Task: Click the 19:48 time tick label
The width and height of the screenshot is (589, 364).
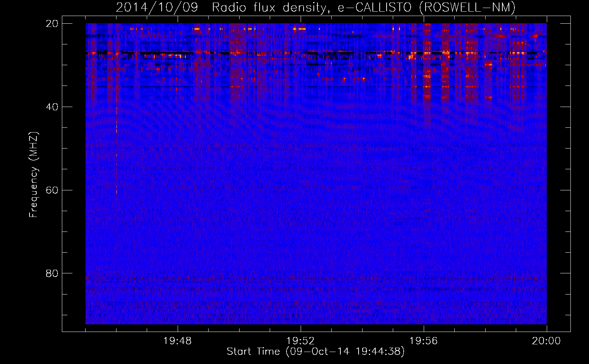Action: tap(178, 341)
